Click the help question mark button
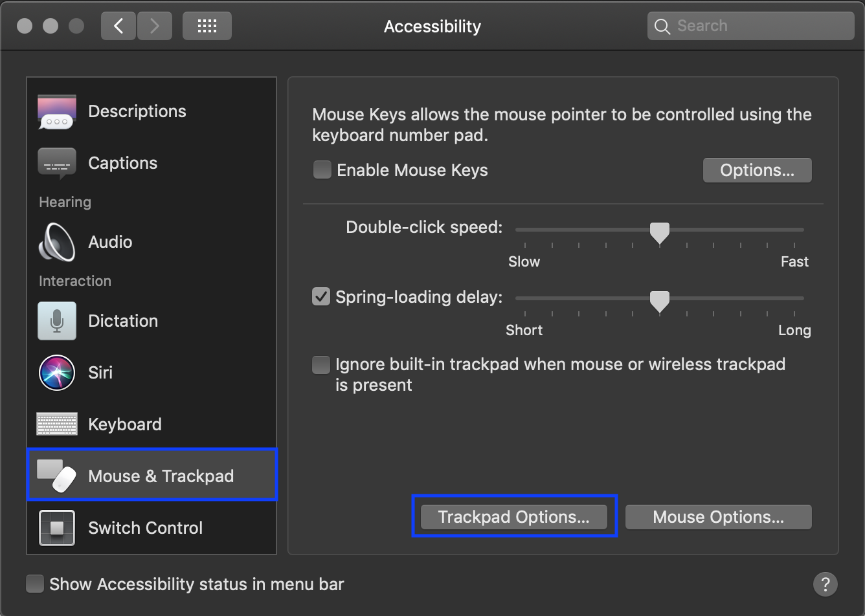 (825, 584)
